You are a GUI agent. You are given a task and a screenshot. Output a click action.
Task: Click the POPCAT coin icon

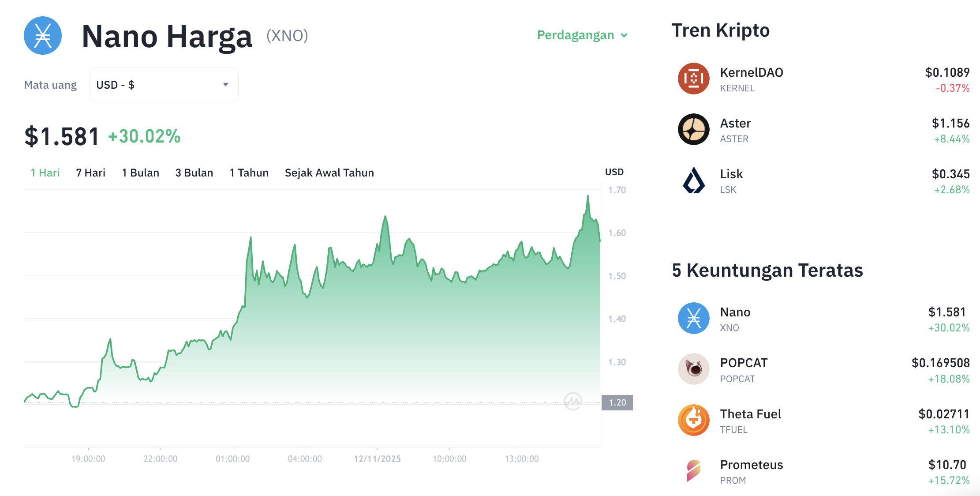693,369
